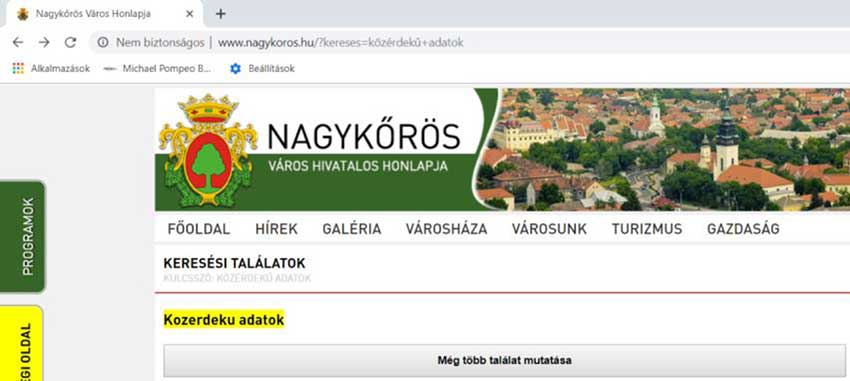Click the browser forward arrow
The width and height of the screenshot is (850, 381).
coord(44,42)
